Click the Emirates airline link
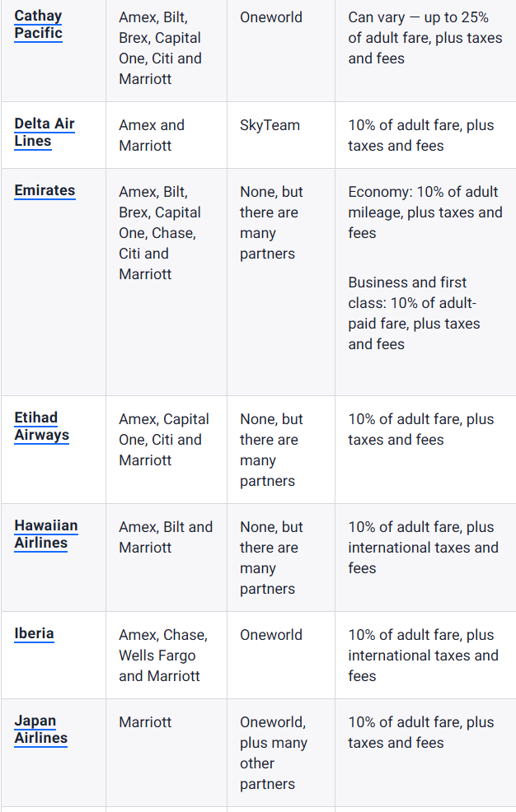 click(45, 190)
